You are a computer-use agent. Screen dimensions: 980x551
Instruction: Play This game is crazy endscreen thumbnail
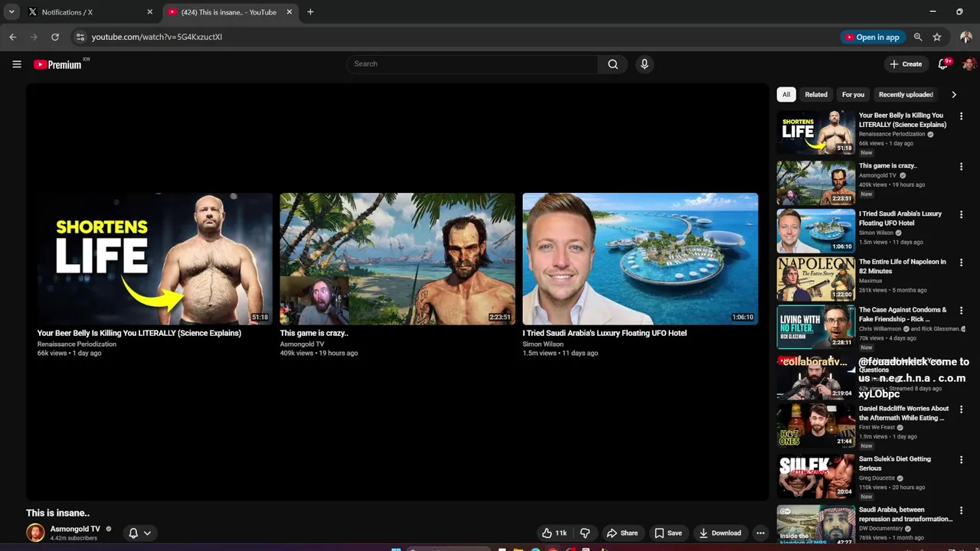click(397, 259)
